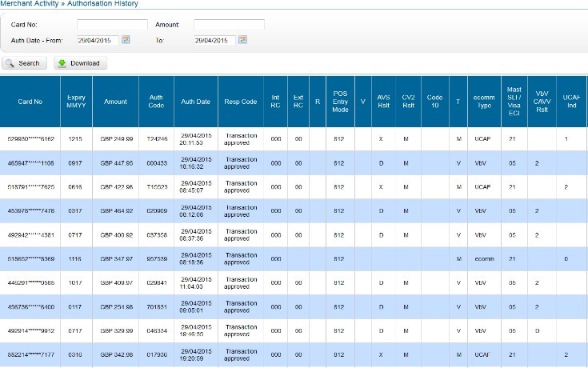Image resolution: width=588 pixels, height=368 pixels.
Task: Open the Auth Date From calendar picker
Action: [x=126, y=39]
